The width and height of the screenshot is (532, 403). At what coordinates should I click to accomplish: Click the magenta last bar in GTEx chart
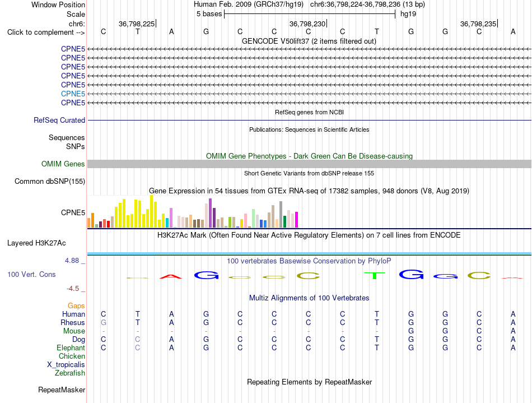click(297, 220)
